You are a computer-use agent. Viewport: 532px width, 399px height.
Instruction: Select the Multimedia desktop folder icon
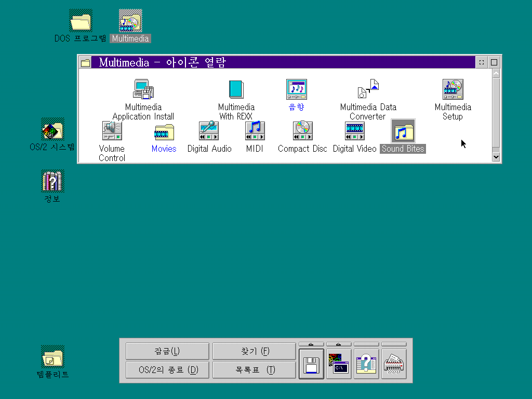click(x=130, y=21)
